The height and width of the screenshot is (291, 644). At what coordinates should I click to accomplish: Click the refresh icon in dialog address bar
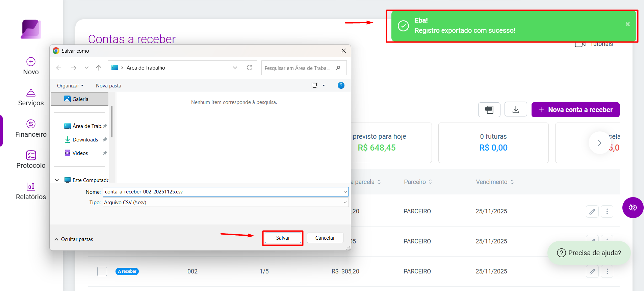pyautogui.click(x=250, y=68)
